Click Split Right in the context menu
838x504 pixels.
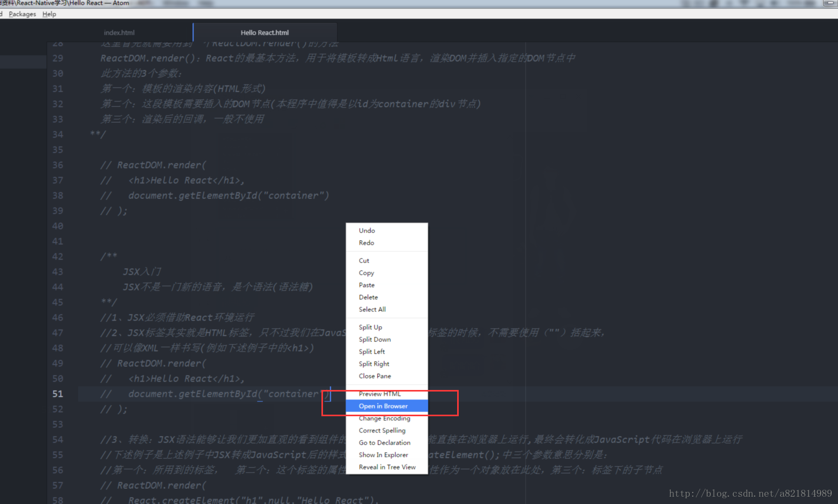coord(387,364)
